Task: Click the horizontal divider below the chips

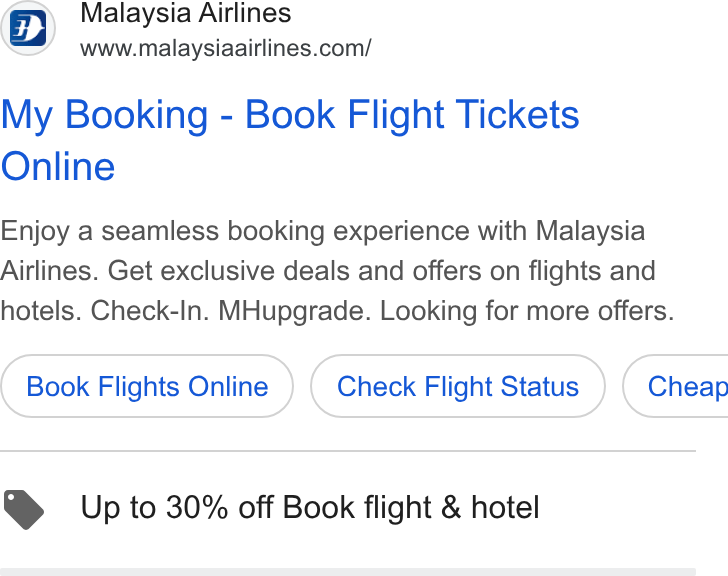Action: pyautogui.click(x=348, y=451)
